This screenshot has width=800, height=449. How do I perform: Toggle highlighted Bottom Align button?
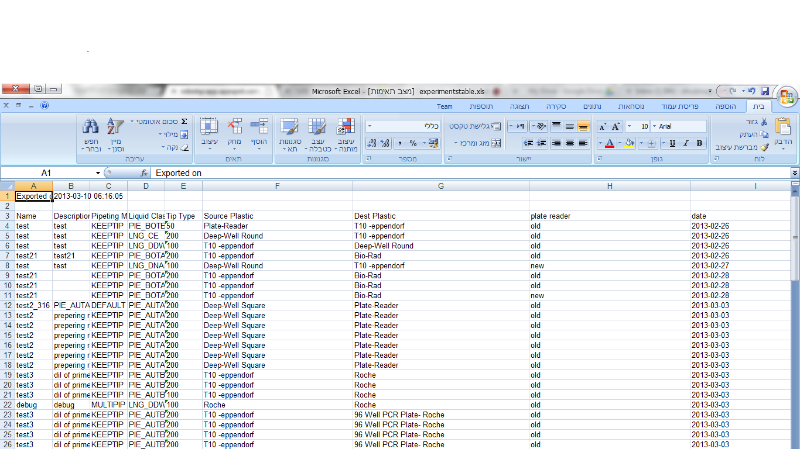pos(583,126)
